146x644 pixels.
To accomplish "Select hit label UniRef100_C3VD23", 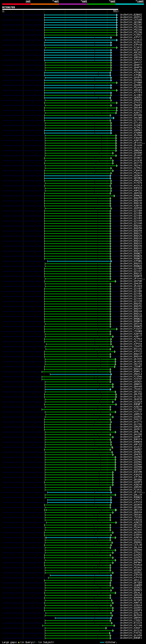I will pos(131,620).
